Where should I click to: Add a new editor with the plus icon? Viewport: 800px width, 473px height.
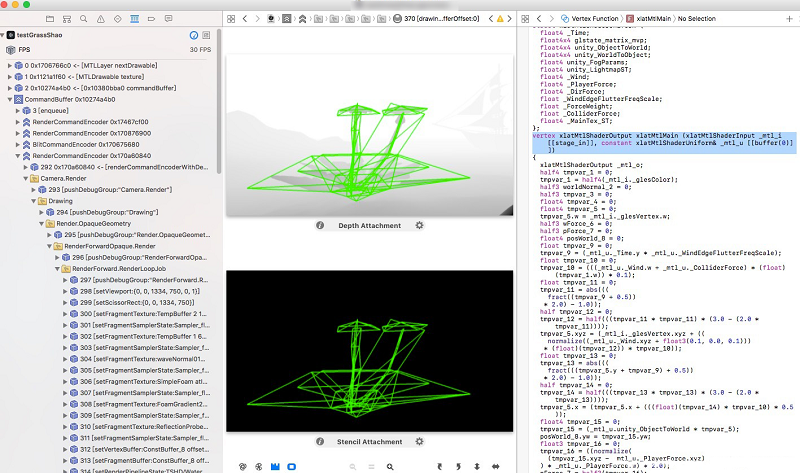790,19
